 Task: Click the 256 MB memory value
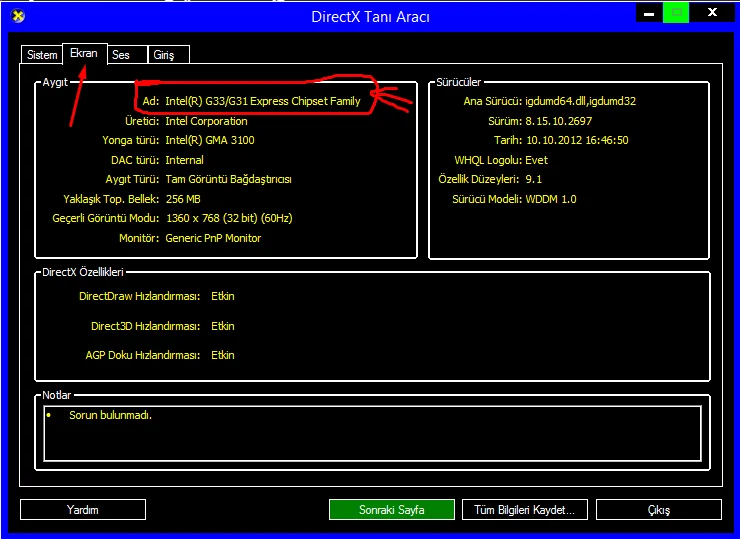click(183, 199)
